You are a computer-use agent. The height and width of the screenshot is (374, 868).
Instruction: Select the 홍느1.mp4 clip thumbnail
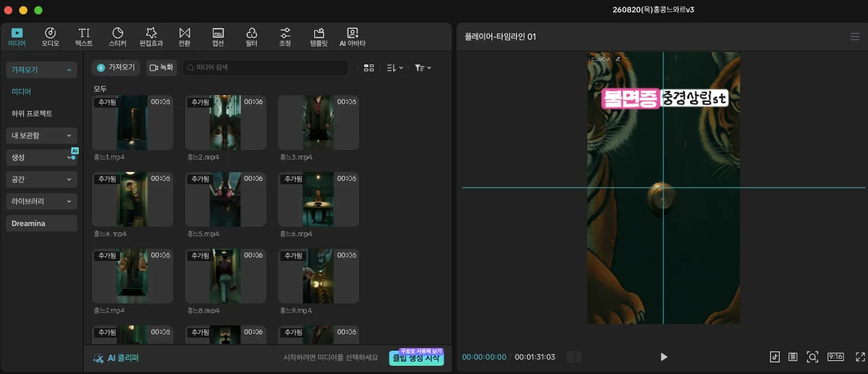coord(132,123)
